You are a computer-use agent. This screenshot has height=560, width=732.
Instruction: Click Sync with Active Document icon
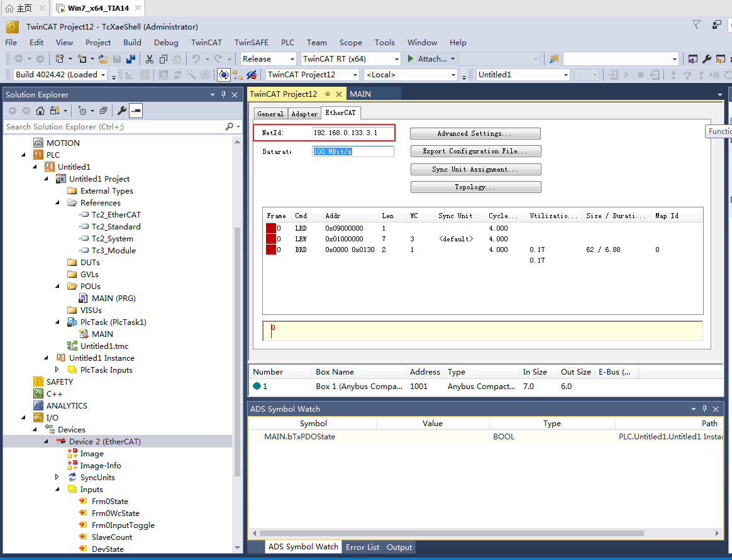click(x=55, y=111)
